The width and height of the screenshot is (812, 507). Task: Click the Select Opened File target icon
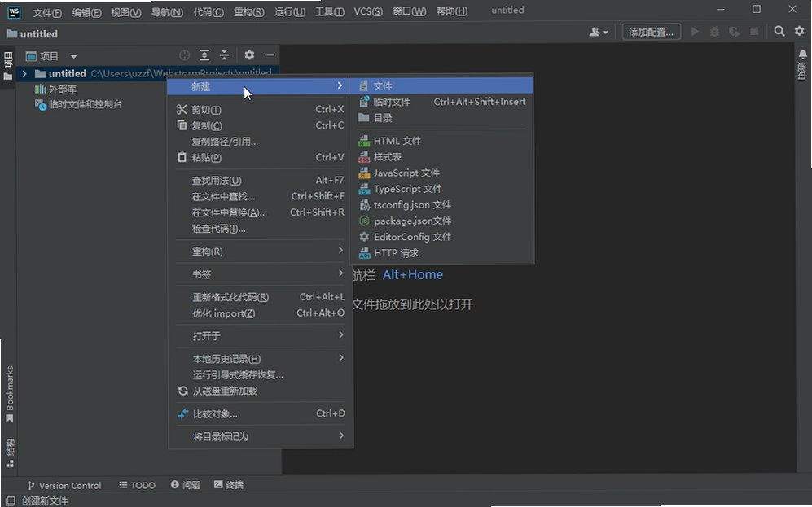click(184, 55)
